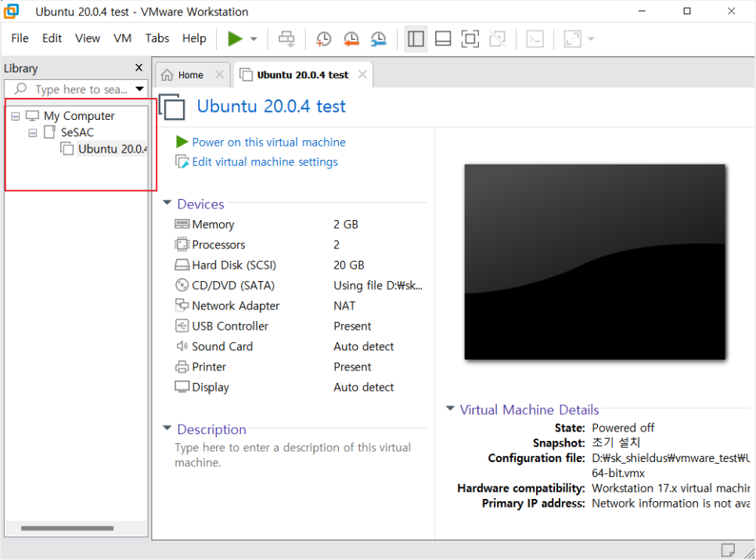Toggle the Library sidebar view icon
This screenshot has height=560, width=756.
click(416, 38)
